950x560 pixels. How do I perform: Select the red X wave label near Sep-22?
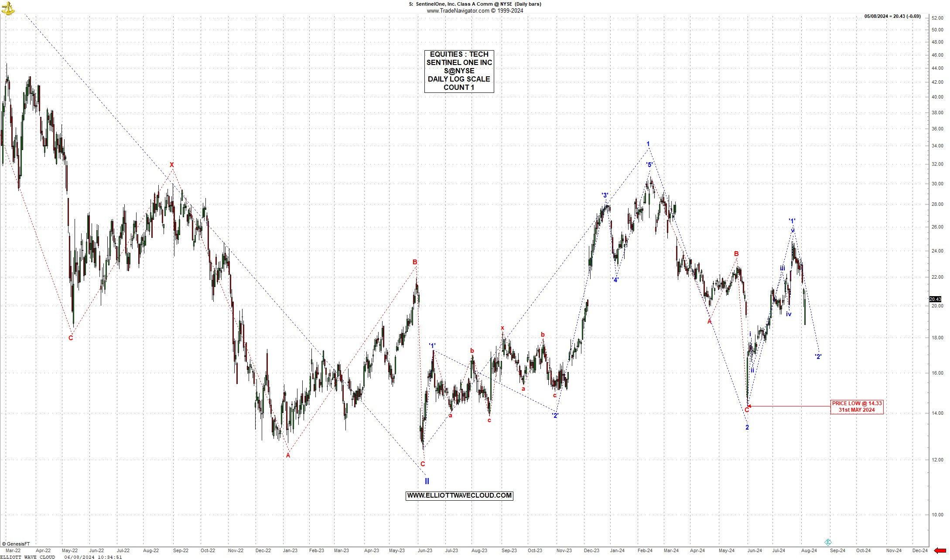(x=172, y=165)
